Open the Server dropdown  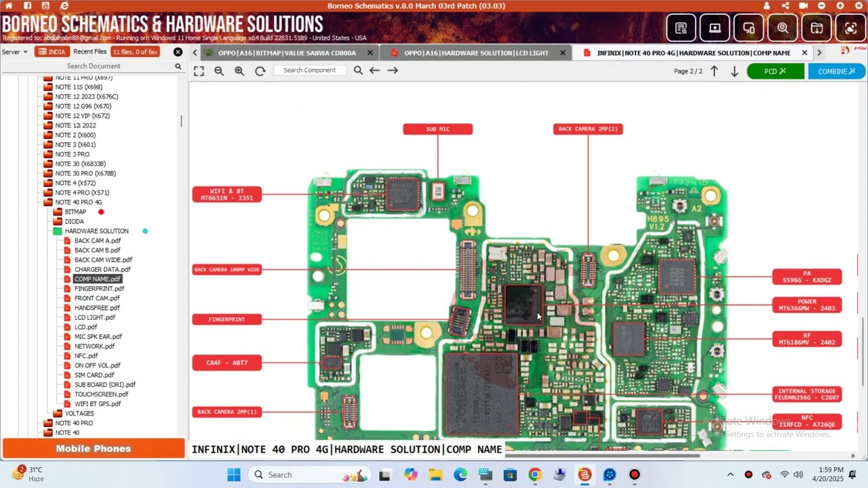(15, 52)
